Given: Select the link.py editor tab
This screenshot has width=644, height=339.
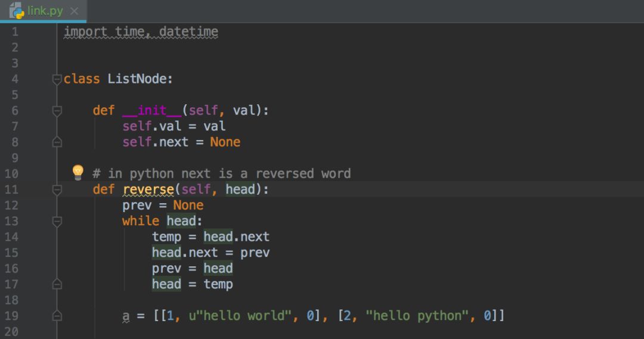Looking at the screenshot, I should (43, 11).
